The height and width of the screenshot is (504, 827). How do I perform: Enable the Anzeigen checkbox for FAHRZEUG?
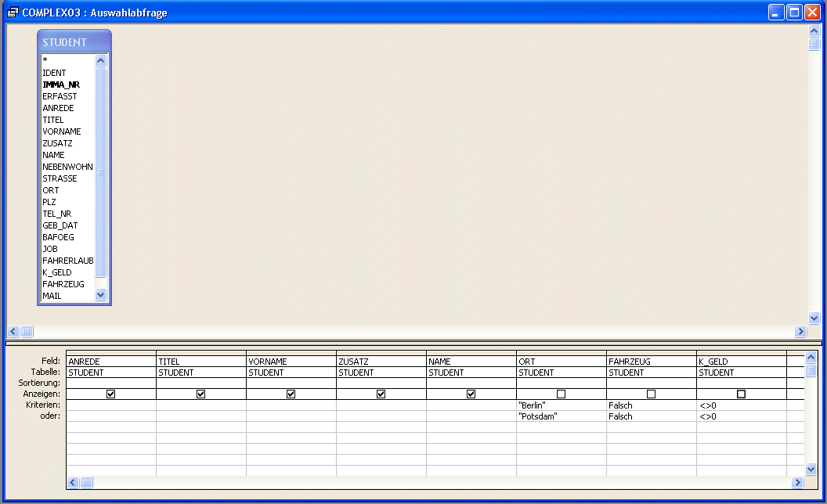[x=652, y=394]
